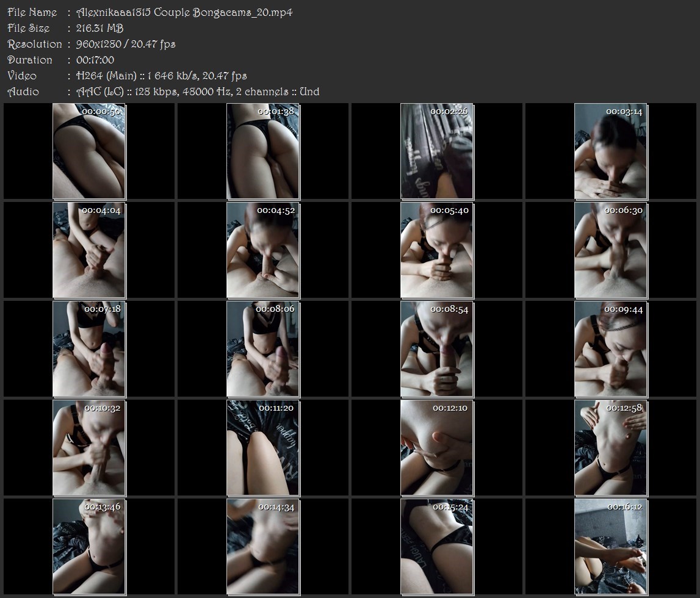Screen dimensions: 700x598
Task: Click the frame at 00:09:44
Action: click(x=611, y=349)
